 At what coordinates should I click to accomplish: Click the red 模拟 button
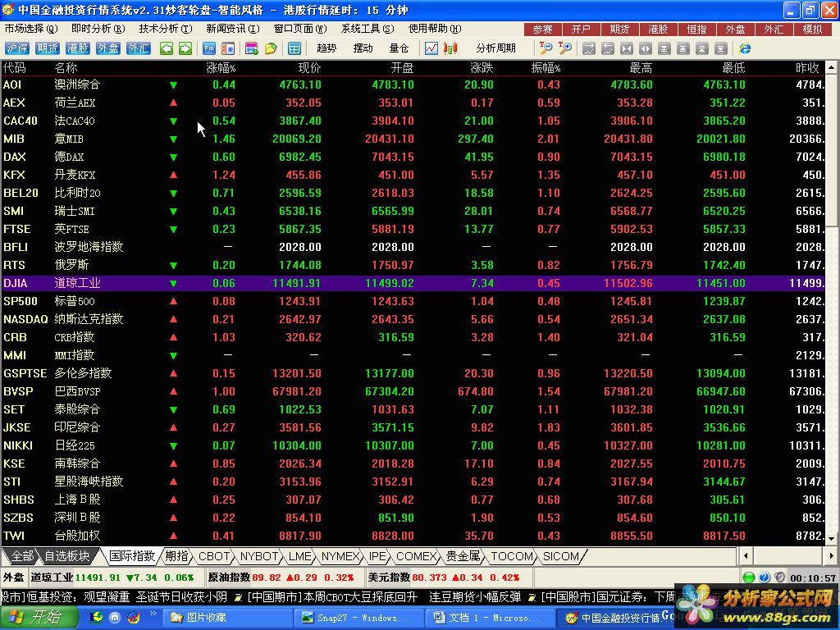coord(813,30)
